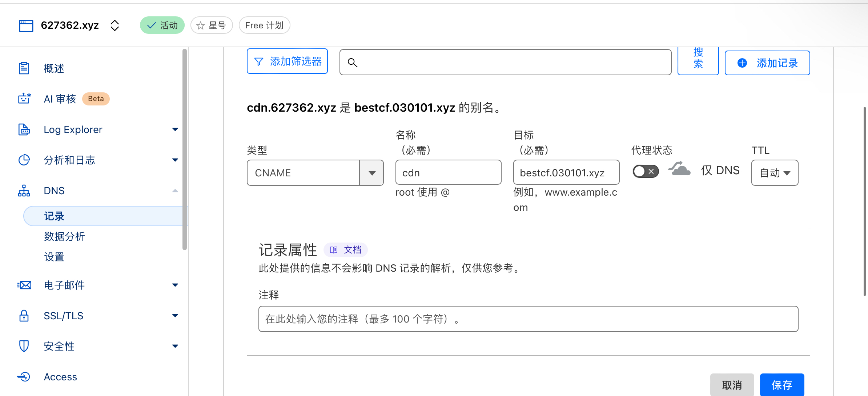Click the 注释 comment input field
The image size is (868, 396).
pyautogui.click(x=528, y=319)
